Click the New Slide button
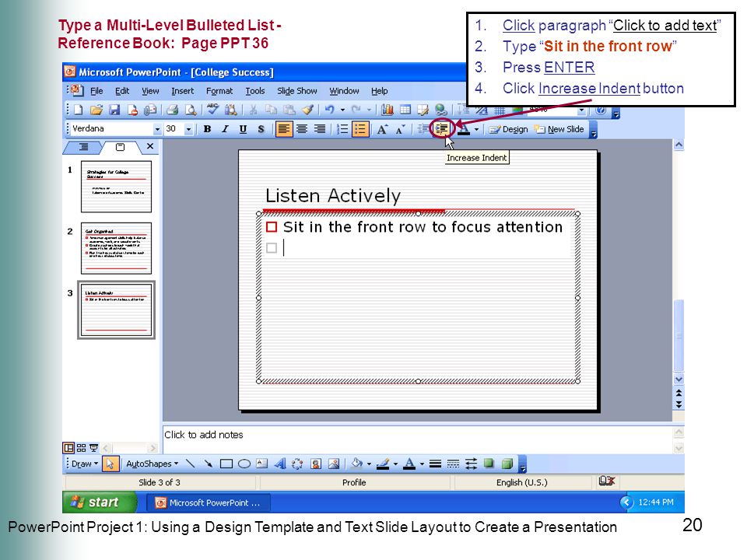Image resolution: width=747 pixels, height=560 pixels. pos(559,129)
